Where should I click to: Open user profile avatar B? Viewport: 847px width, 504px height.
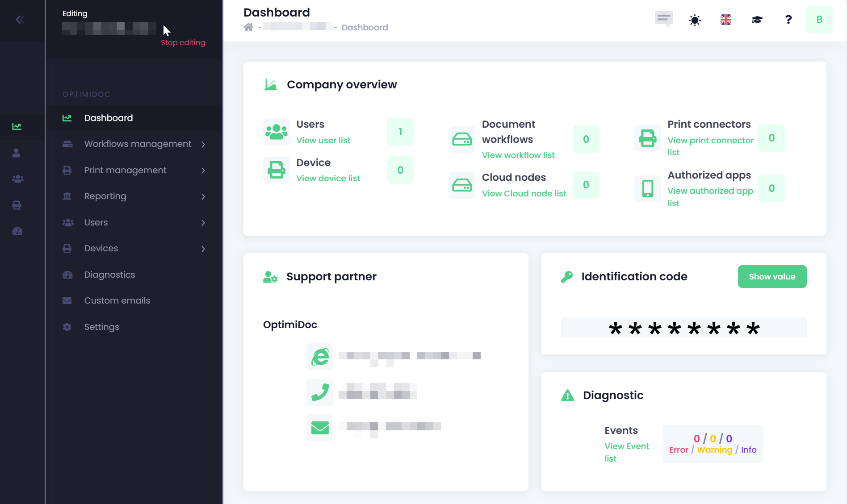click(x=819, y=20)
